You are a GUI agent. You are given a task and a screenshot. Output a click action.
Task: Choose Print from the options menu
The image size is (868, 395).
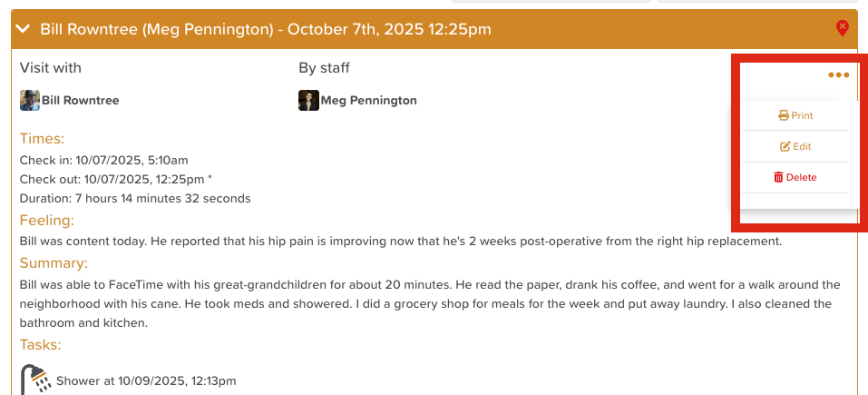[x=795, y=115]
